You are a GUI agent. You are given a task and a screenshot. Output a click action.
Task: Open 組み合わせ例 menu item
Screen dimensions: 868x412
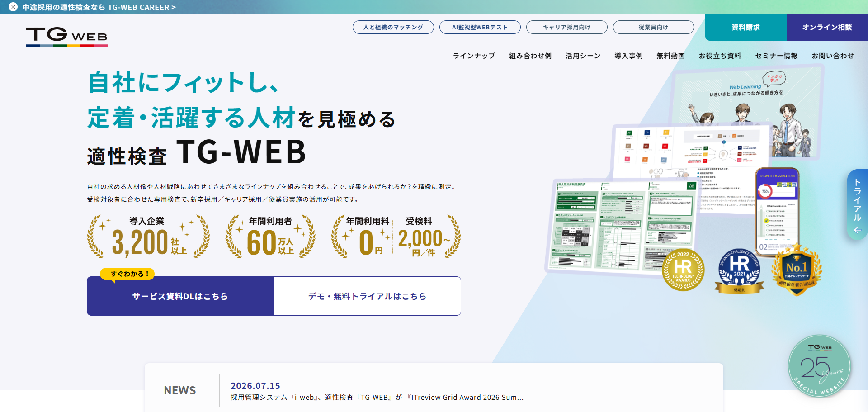(x=530, y=56)
